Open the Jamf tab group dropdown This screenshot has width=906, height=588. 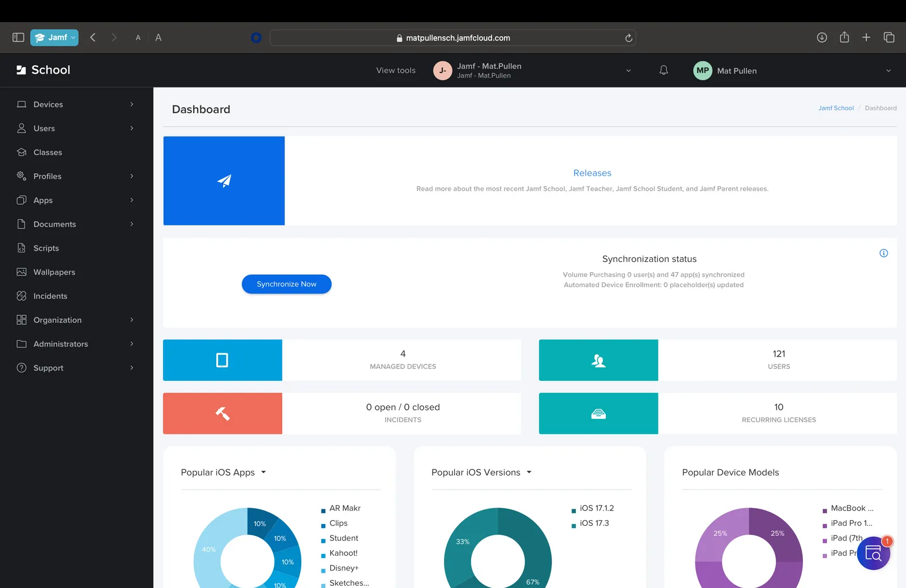[54, 37]
